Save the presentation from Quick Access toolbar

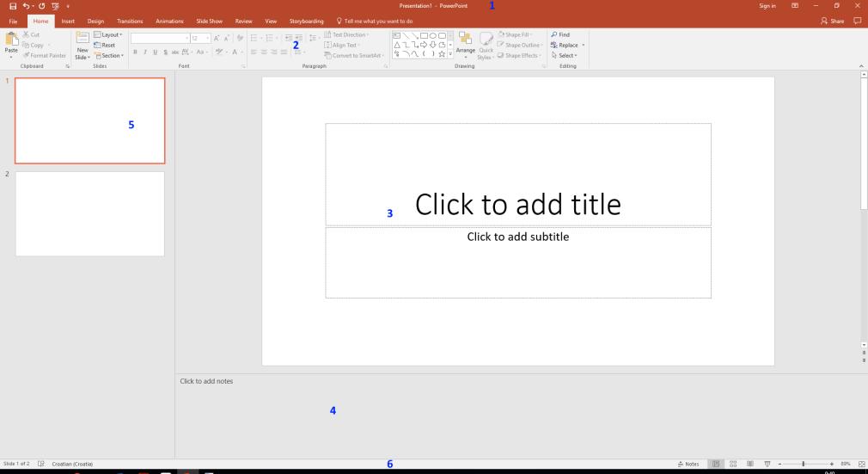click(x=13, y=6)
